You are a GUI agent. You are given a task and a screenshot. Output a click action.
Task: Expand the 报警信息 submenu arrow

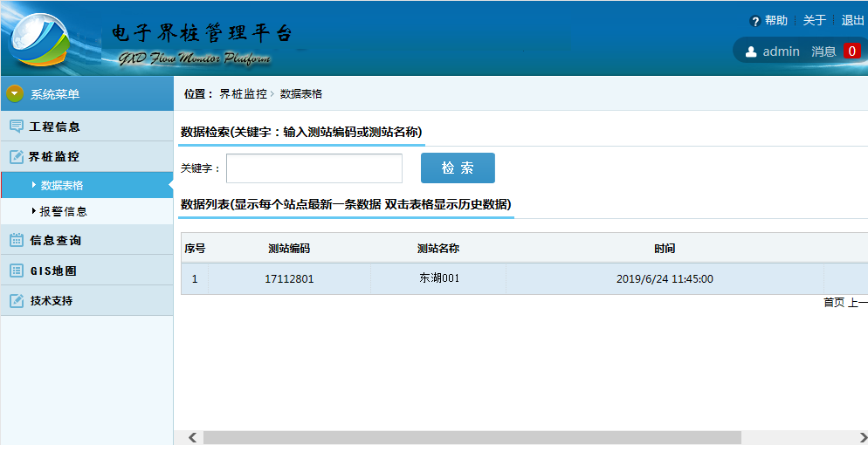pyautogui.click(x=34, y=211)
